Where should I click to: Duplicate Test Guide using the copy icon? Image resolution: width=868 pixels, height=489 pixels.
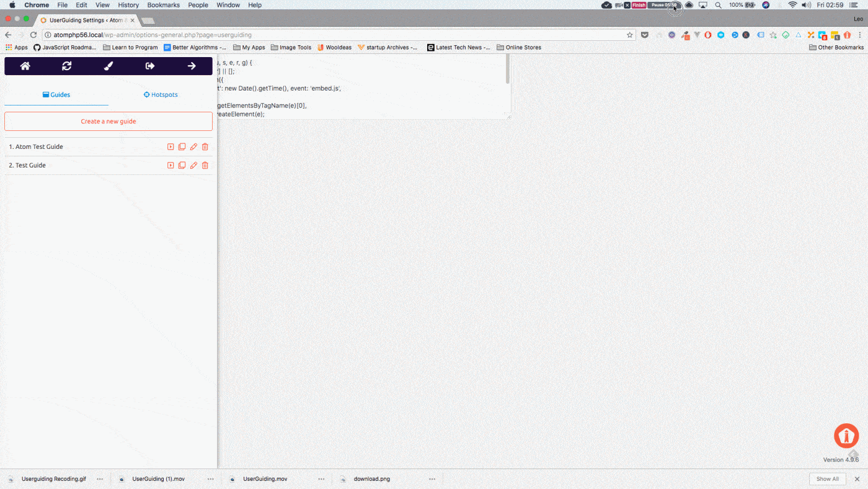coord(182,165)
